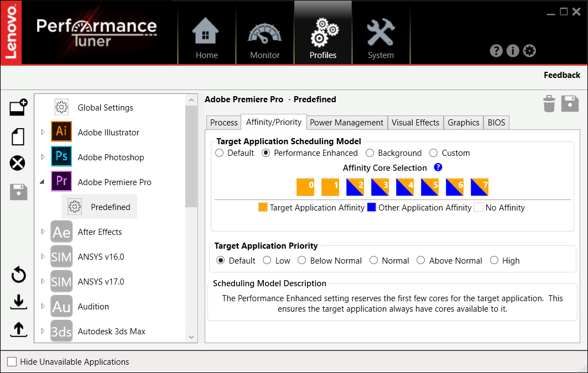Click the remove X circle icon in sidebar
588x373 pixels.
[x=17, y=163]
